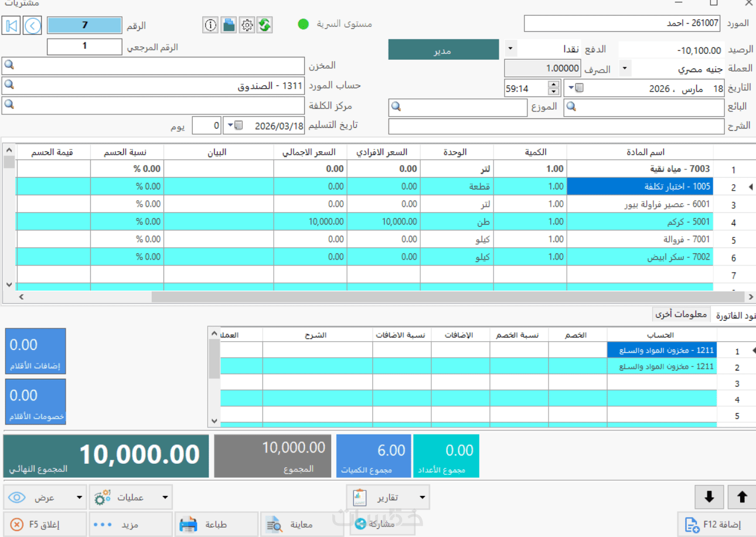Screen dimensions: 756x537
Task: Select the item row 7003 - مياه نقية
Action: click(x=640, y=169)
